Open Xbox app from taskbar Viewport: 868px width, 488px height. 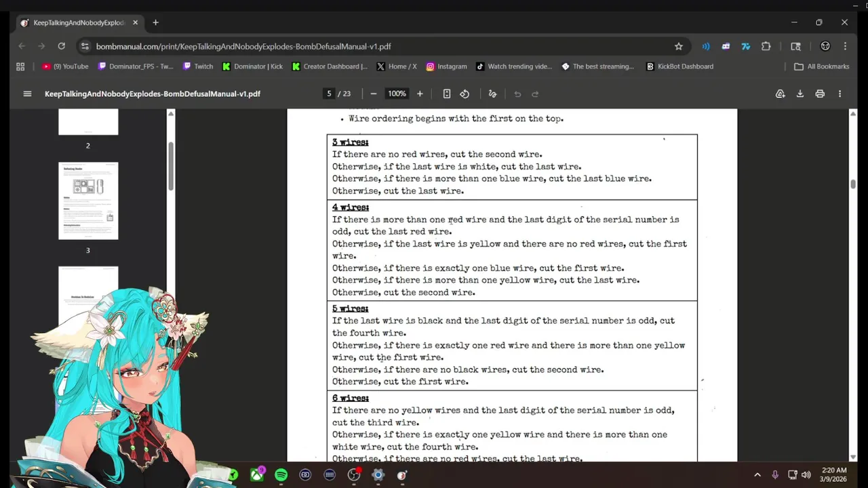coord(257,475)
